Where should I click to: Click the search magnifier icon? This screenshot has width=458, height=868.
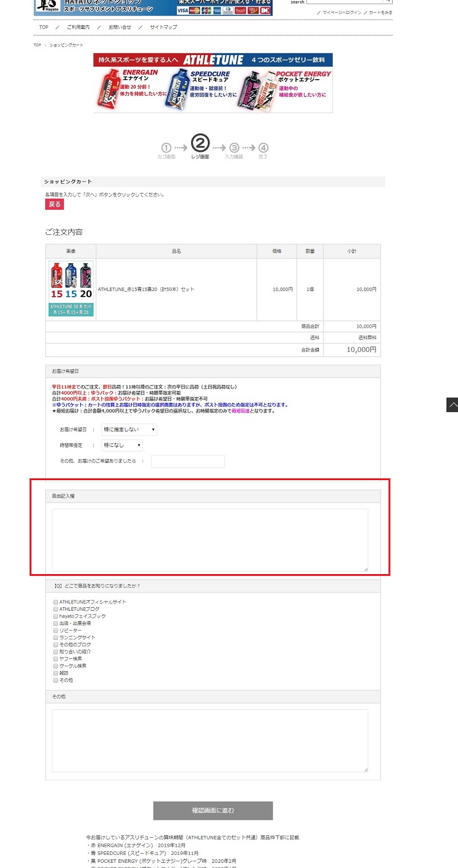pos(388,2)
